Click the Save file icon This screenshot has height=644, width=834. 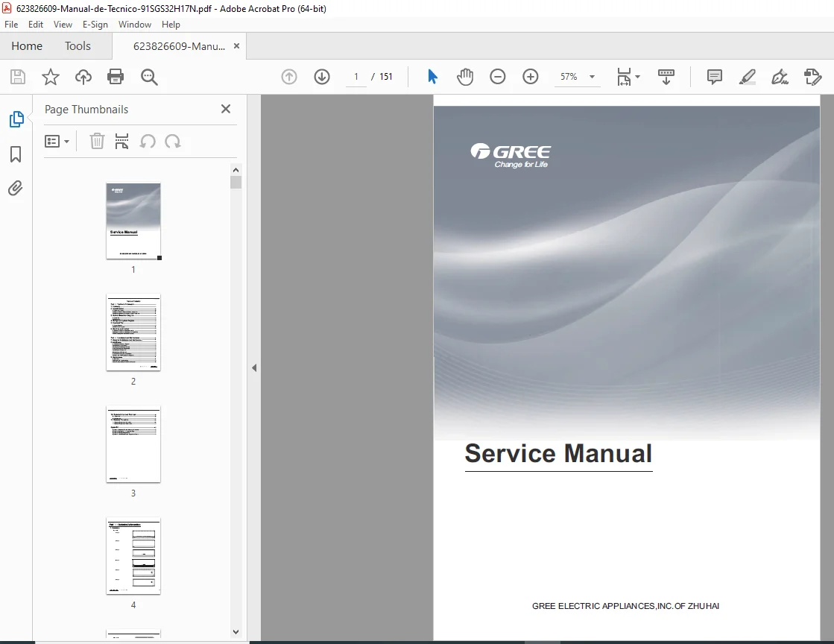(x=18, y=77)
